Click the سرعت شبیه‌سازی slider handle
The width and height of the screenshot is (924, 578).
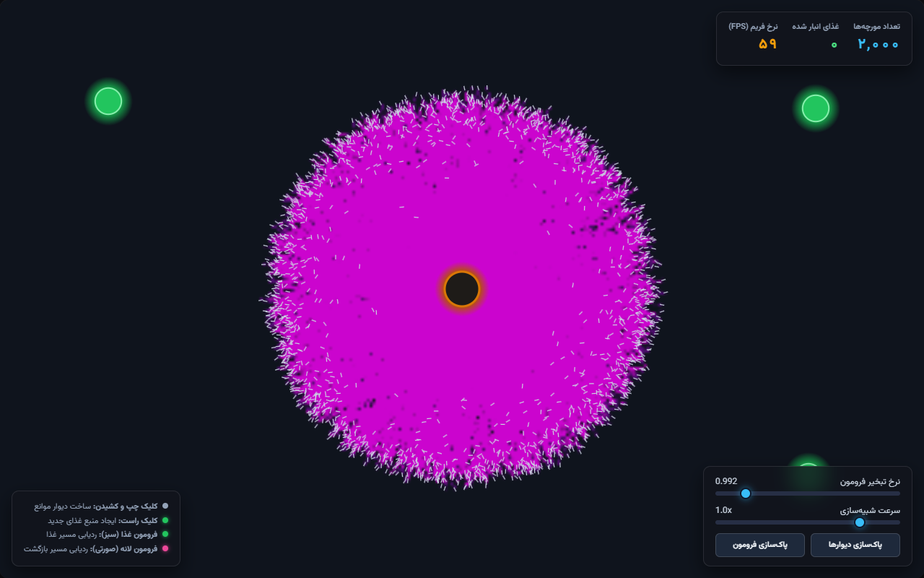point(860,522)
